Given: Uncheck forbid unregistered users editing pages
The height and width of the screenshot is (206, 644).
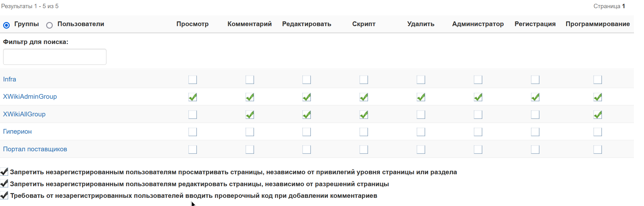Looking at the screenshot, I should [x=4, y=183].
